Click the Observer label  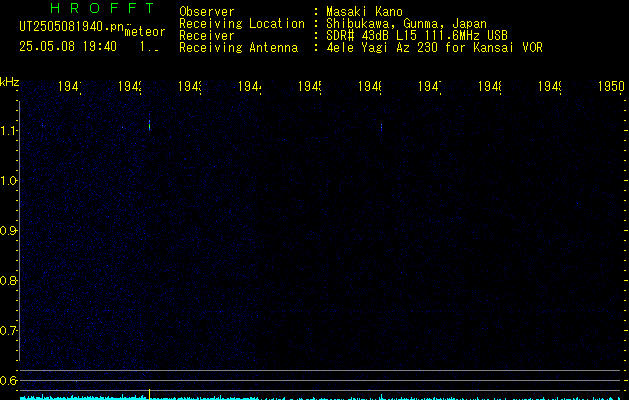pyautogui.click(x=207, y=12)
